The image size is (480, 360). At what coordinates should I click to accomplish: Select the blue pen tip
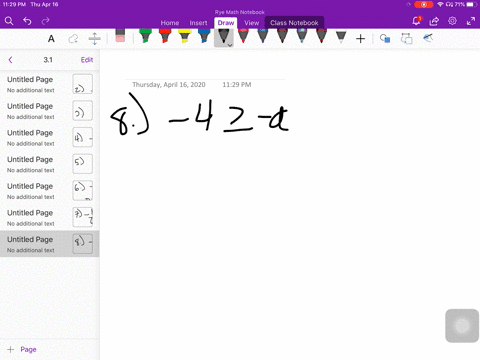click(263, 36)
